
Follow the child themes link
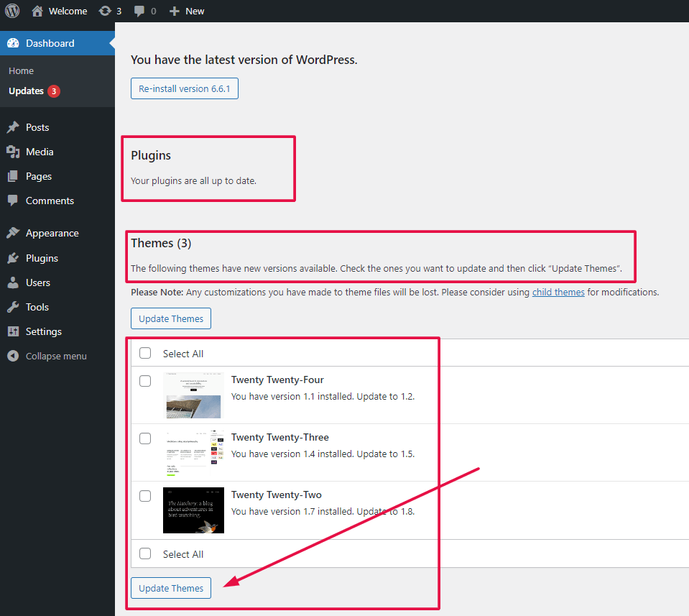pyautogui.click(x=558, y=292)
